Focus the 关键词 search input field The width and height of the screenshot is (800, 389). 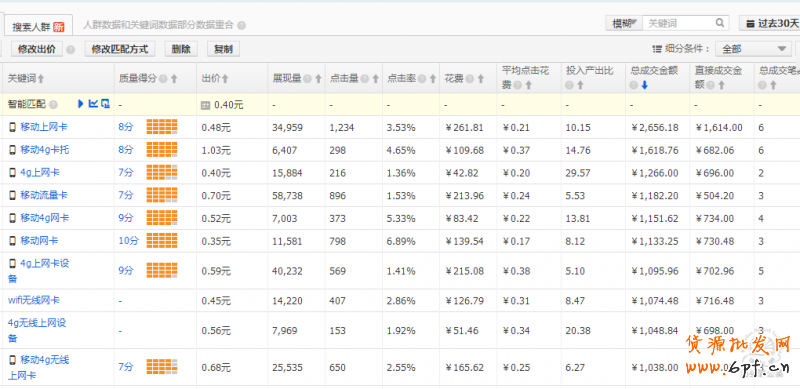(x=679, y=23)
